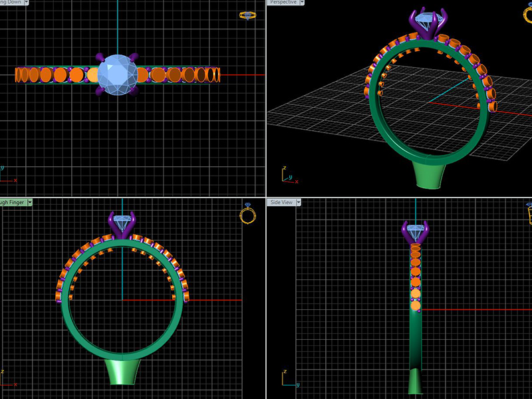Image resolution: width=532 pixels, height=399 pixels.
Task: Select the Side View viewport title
Action: (281, 202)
